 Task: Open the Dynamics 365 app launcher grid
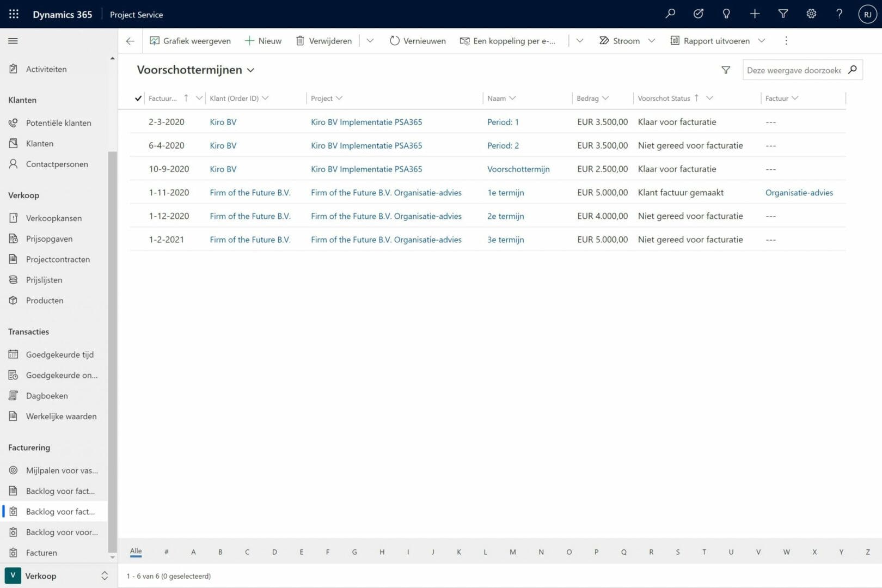click(14, 14)
